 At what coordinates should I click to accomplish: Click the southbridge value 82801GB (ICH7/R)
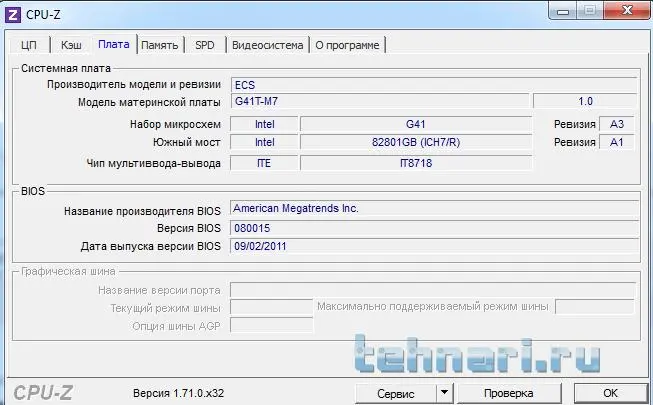pos(416,142)
